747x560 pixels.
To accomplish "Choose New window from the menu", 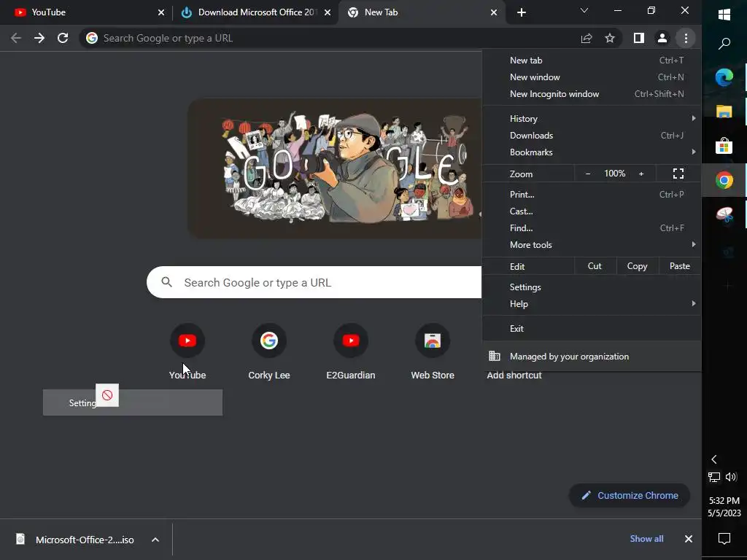I will (x=592, y=77).
